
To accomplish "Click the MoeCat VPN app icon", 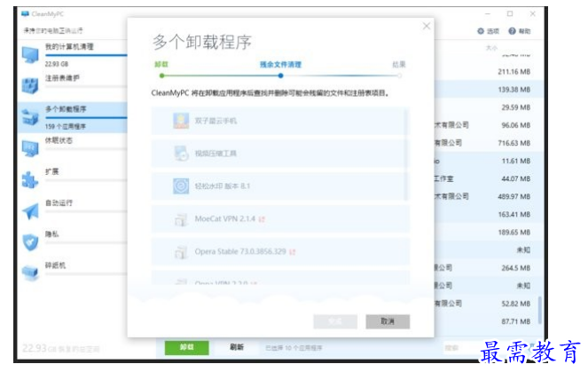I will coord(181,219).
